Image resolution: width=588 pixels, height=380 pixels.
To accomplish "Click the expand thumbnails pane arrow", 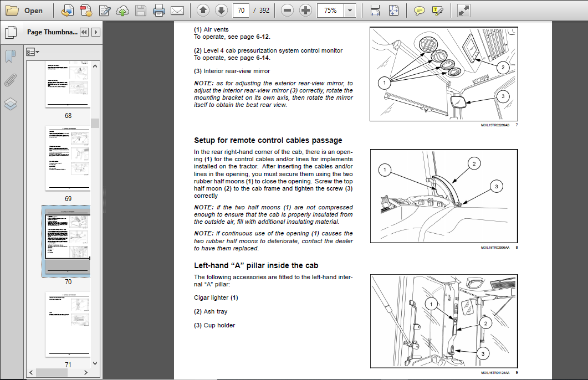I will coord(96,32).
